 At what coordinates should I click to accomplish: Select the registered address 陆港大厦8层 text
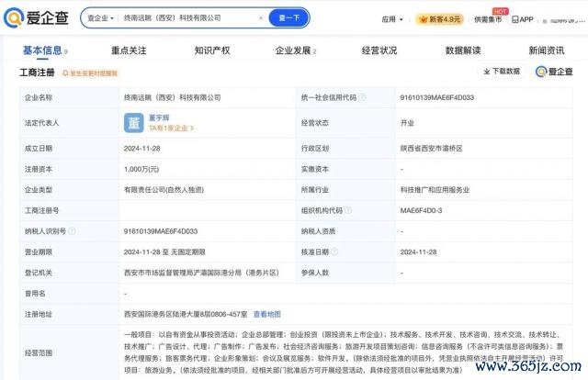186,314
